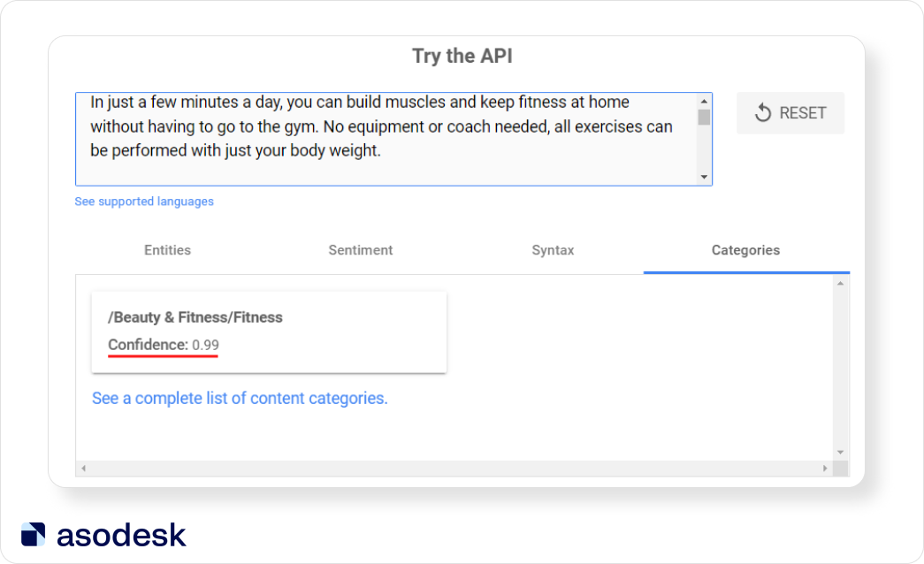Viewport: 924px width, 564px height.
Task: Click the results panel scroll up arrow
Action: pos(840,284)
